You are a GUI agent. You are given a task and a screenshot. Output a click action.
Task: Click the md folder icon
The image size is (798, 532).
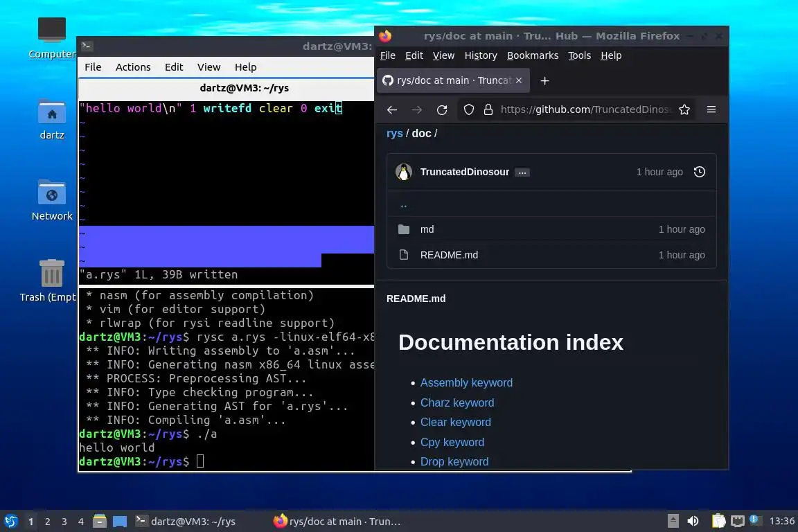pyautogui.click(x=404, y=229)
